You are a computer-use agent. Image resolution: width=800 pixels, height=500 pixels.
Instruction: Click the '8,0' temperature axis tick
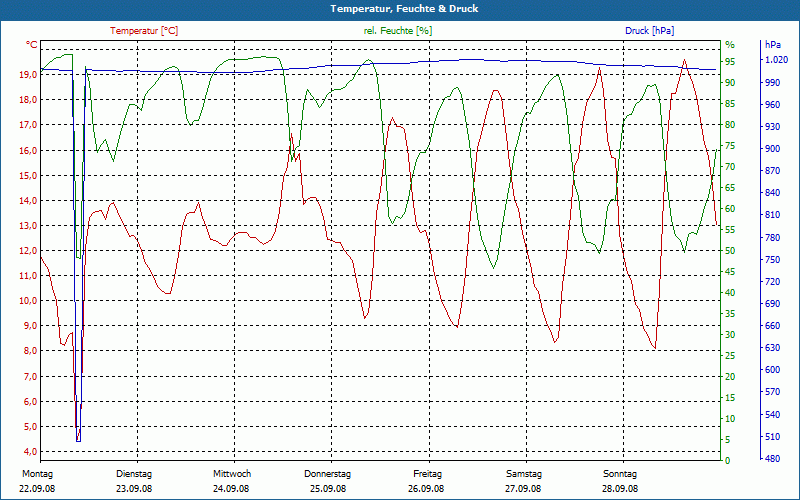tap(30, 351)
